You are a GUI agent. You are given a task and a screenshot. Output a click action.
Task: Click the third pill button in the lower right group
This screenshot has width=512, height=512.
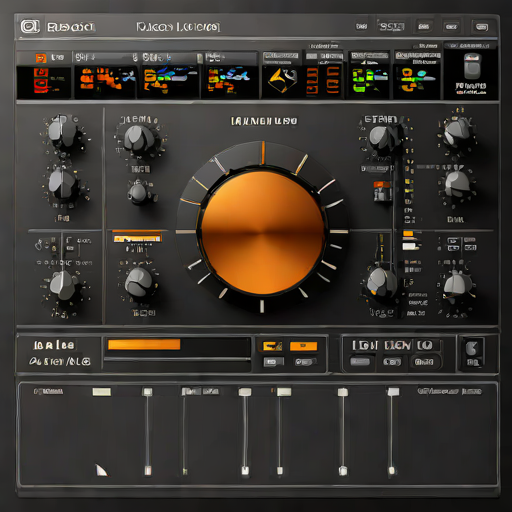point(423,361)
